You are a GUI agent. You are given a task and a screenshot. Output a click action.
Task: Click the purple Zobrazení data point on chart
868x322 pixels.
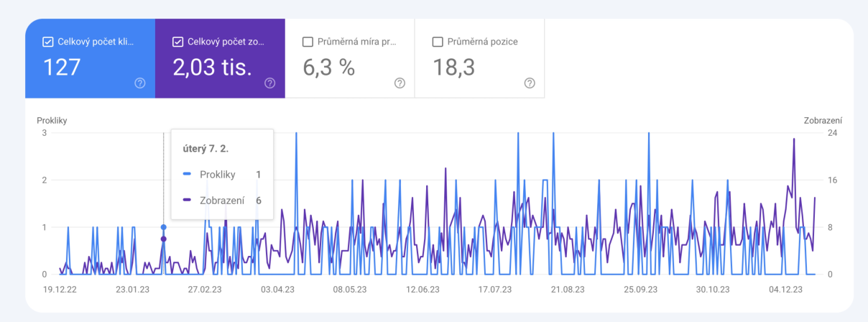pos(163,239)
